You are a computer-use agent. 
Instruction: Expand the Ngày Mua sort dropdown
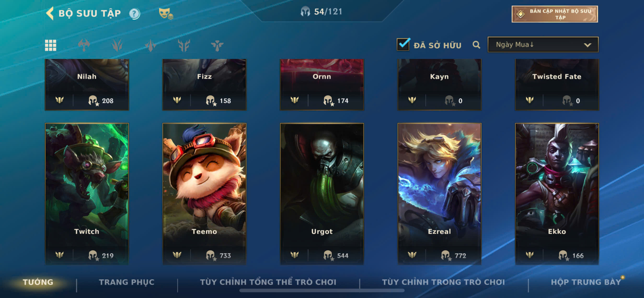coord(543,45)
